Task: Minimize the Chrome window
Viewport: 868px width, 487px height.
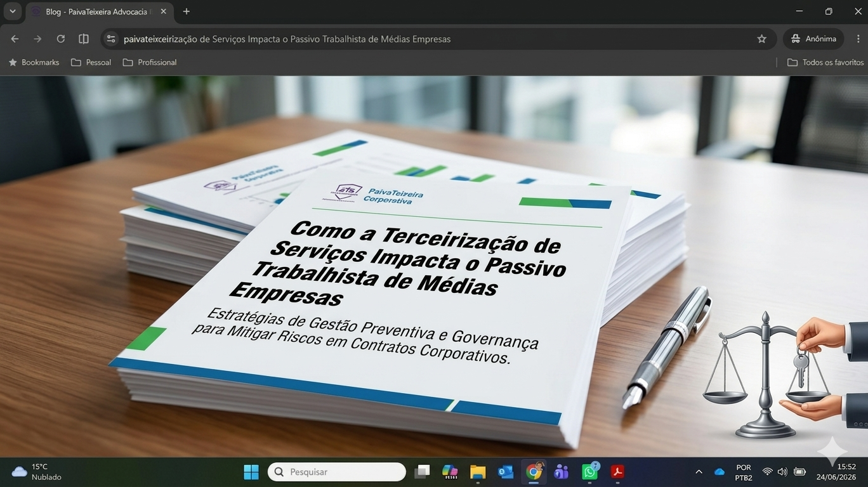Action: click(x=799, y=11)
